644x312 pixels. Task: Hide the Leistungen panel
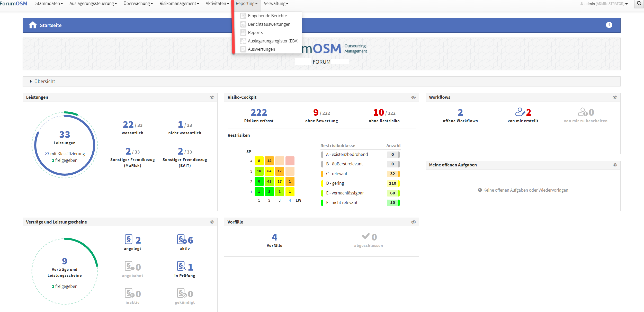212,97
